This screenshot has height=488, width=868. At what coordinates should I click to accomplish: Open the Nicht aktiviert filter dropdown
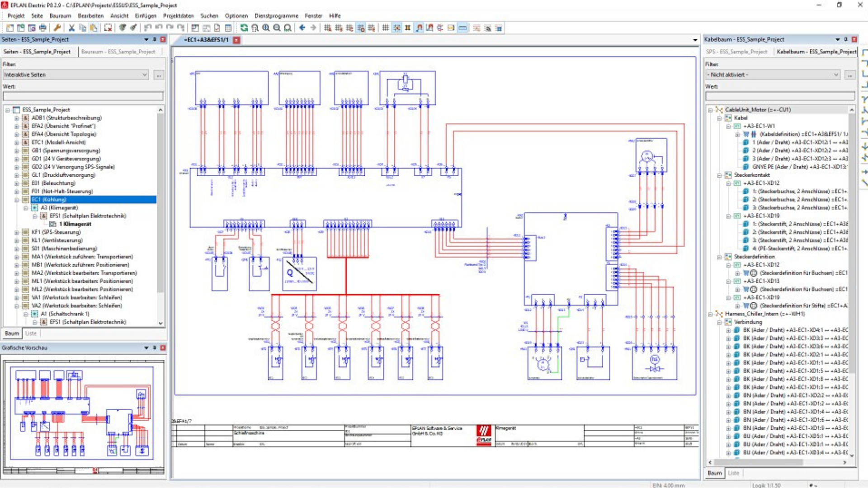tap(836, 75)
